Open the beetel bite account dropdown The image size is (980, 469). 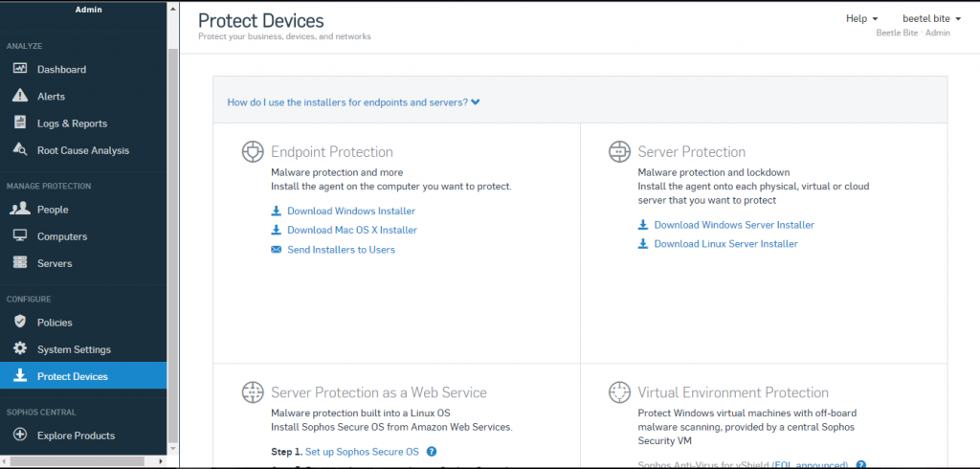[931, 19]
